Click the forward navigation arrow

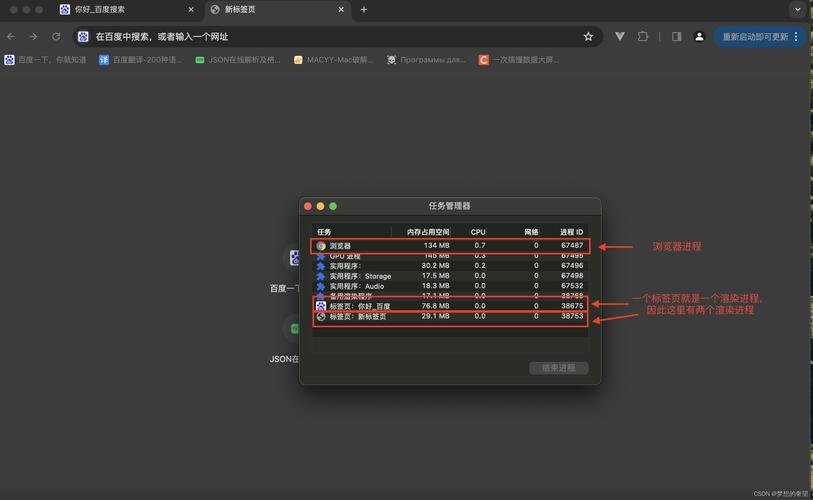click(x=33, y=36)
